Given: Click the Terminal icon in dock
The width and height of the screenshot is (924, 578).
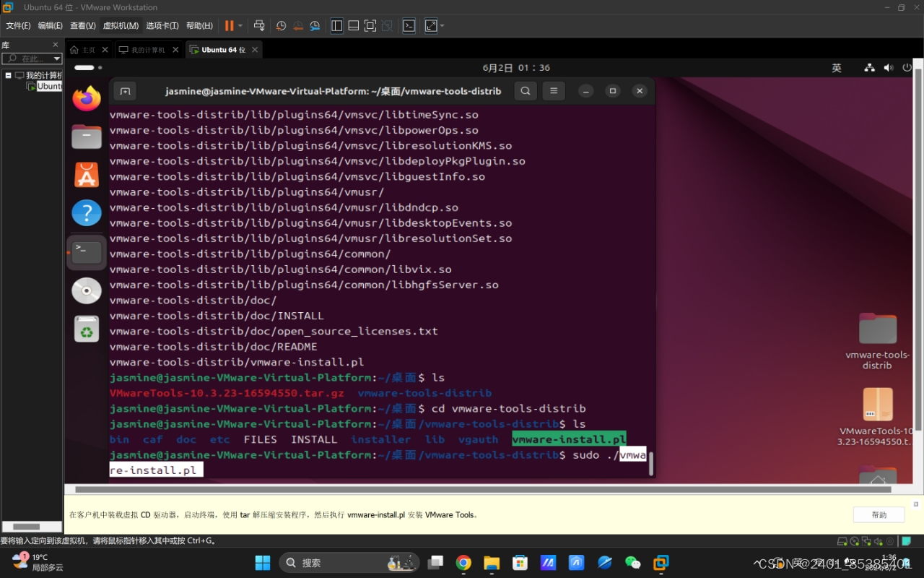Looking at the screenshot, I should tap(87, 252).
